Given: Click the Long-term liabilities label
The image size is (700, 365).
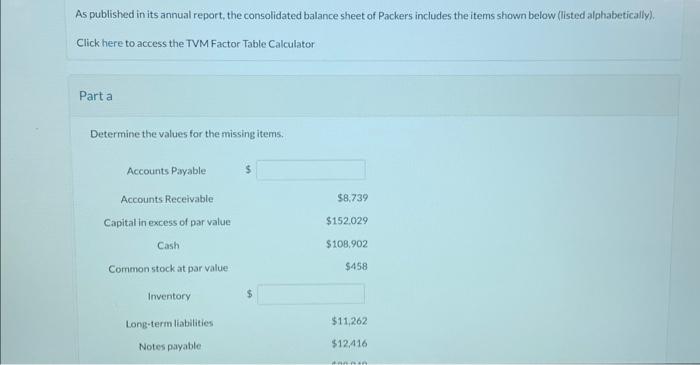Looking at the screenshot, I should pyautogui.click(x=169, y=323).
